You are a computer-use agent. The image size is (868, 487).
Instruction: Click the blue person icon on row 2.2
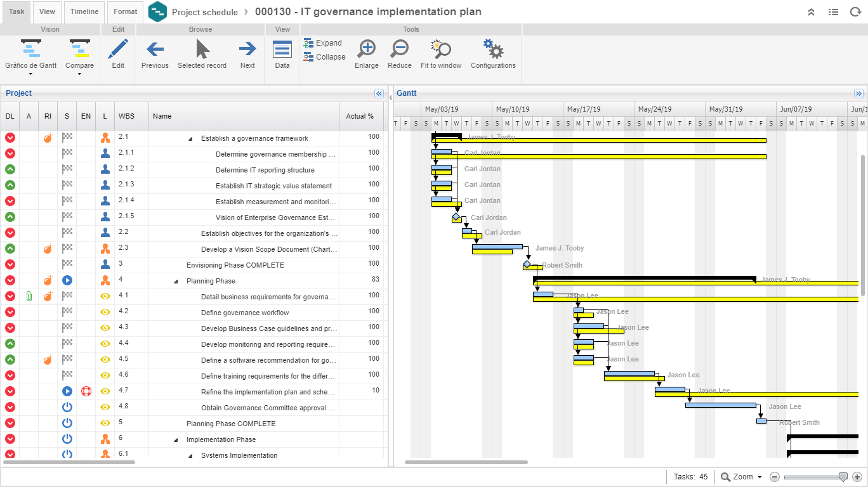105,233
